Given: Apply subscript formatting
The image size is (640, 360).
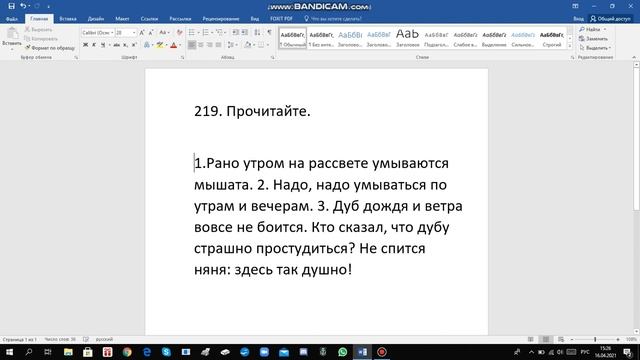Looking at the screenshot, I should coord(125,45).
